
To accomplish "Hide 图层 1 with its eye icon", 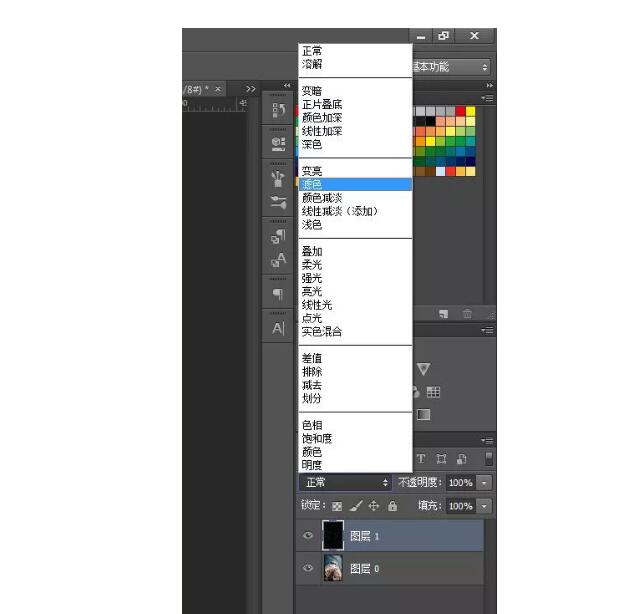I will coord(308,535).
